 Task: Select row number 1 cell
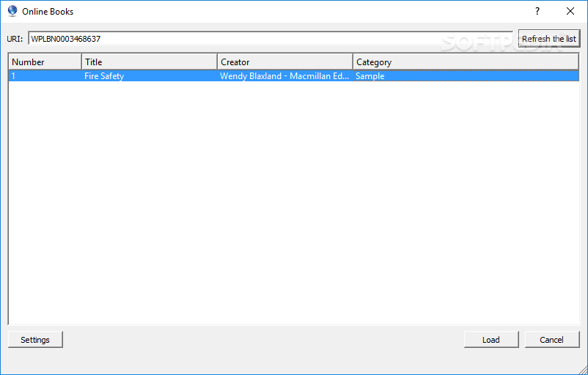(45, 75)
